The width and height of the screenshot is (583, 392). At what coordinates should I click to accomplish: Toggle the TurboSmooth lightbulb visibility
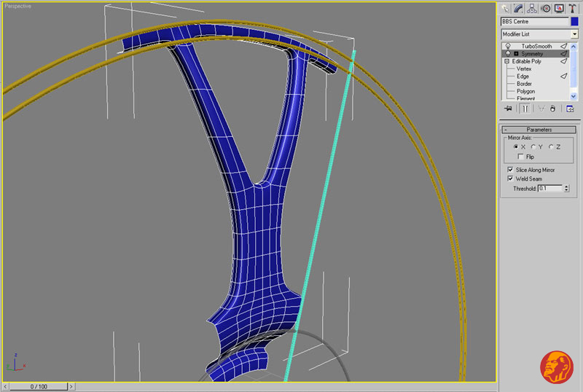(508, 46)
